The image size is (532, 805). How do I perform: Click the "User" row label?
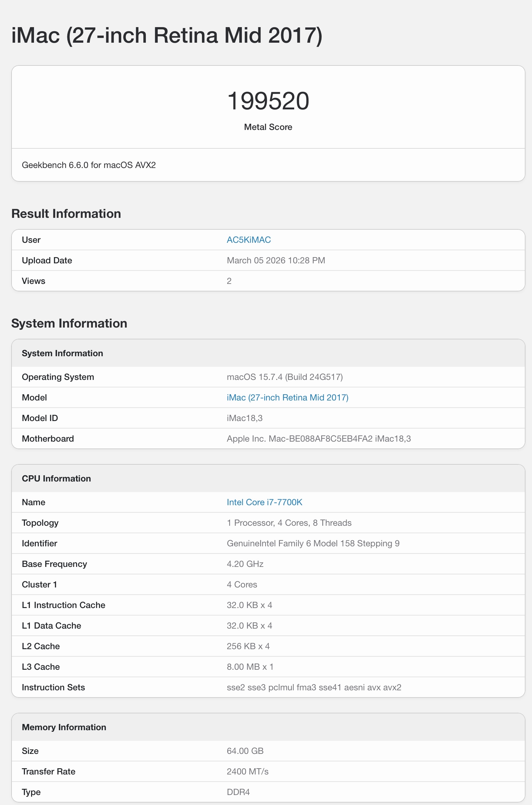pos(31,240)
